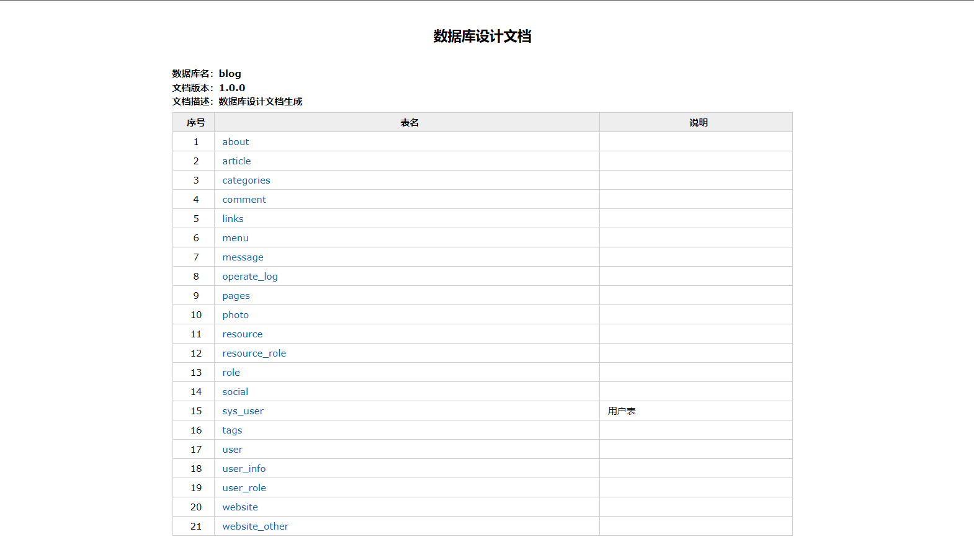Click the document version 1.0.0
The image size is (974, 560).
coord(232,88)
